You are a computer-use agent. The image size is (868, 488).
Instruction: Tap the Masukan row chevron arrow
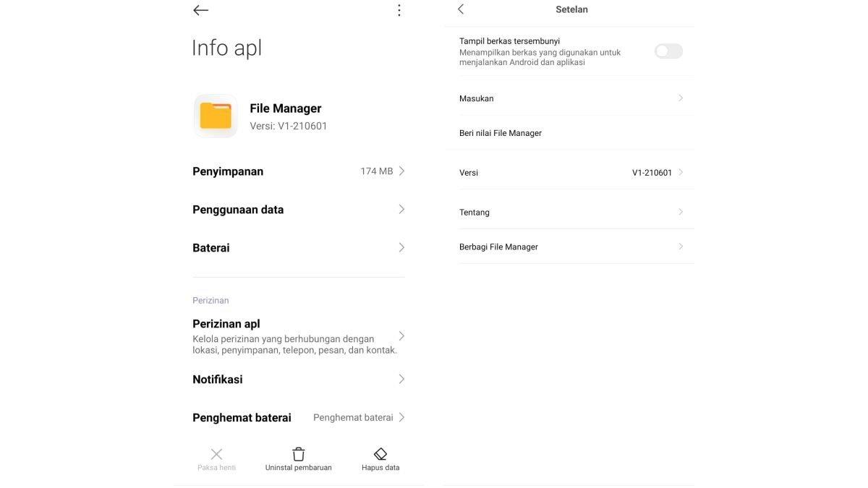(681, 98)
